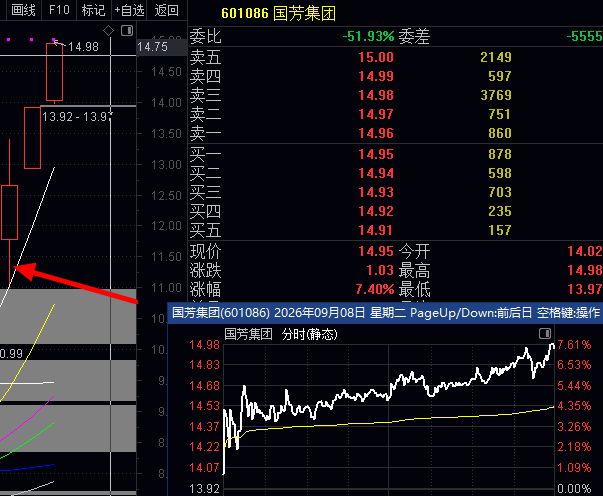Screen dimensions: 603x496
Task: Click 14.50 on K-line price axis
Action: click(166, 72)
